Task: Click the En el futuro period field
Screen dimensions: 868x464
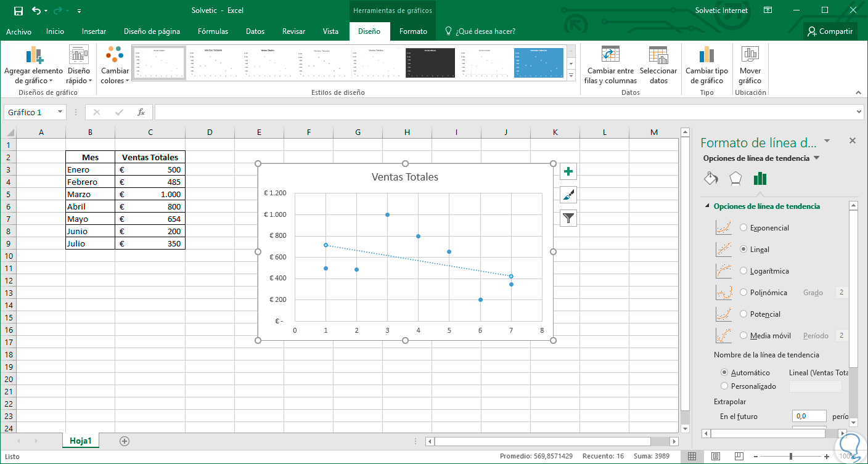Action: 809,417
